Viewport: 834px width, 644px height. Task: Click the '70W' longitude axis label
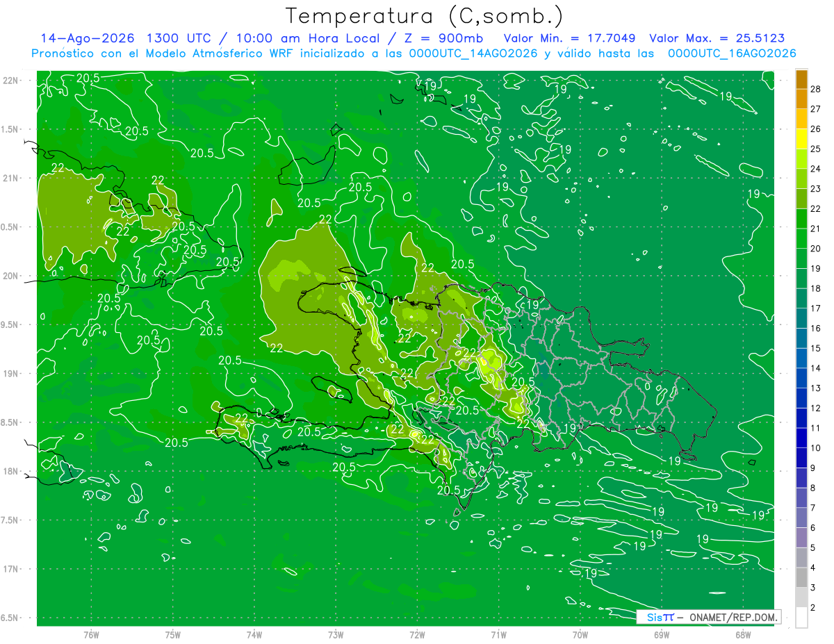(x=580, y=635)
